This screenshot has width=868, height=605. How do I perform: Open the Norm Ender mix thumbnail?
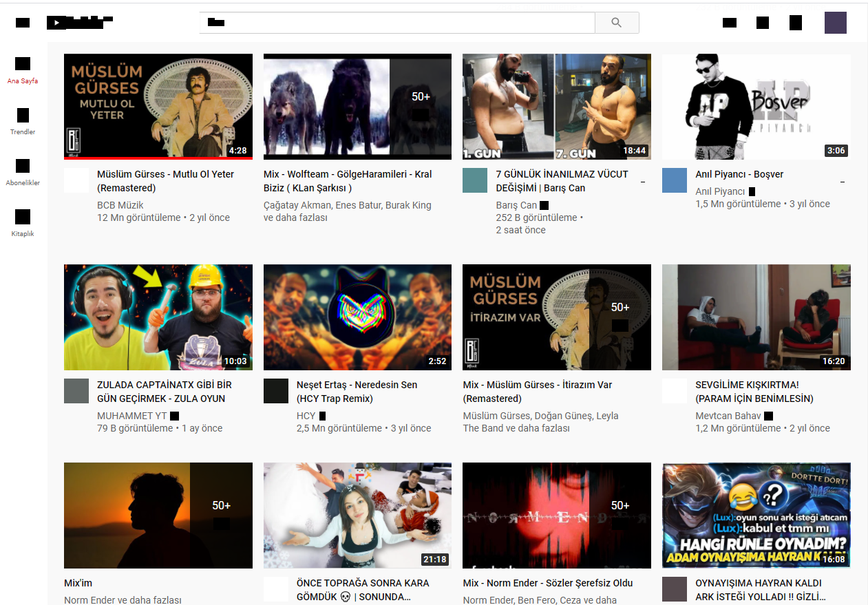557,516
